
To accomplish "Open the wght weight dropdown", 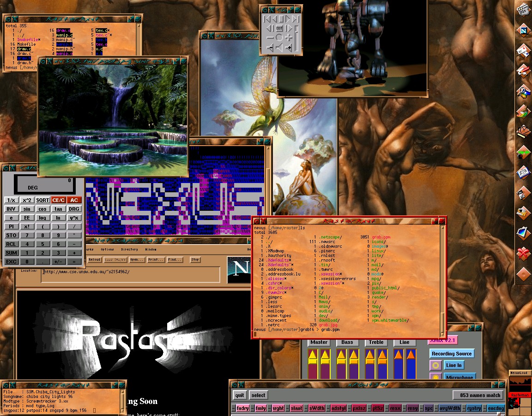I will [x=278, y=408].
